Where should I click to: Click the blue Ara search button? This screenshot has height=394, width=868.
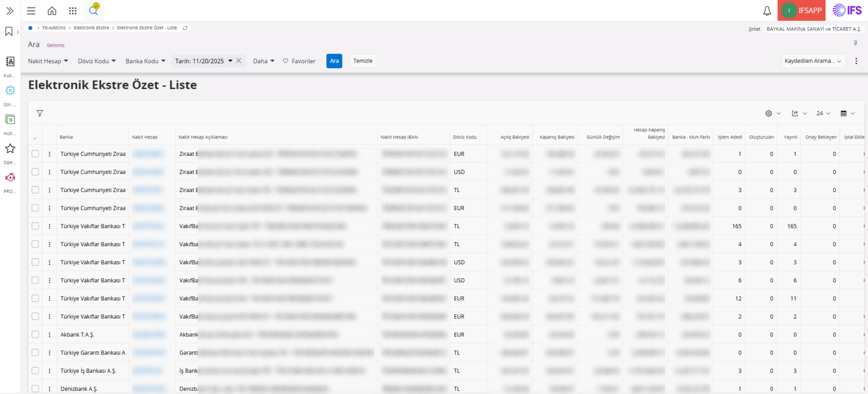[x=334, y=61]
